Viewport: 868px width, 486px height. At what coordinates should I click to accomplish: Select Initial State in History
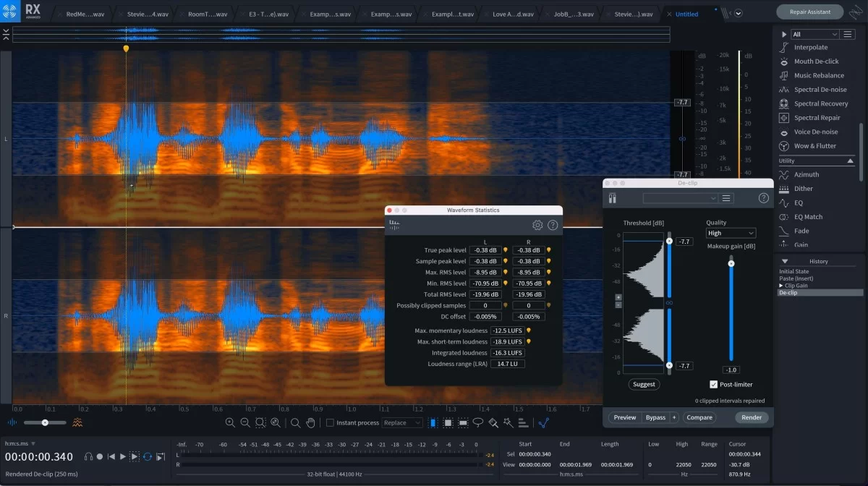793,271
